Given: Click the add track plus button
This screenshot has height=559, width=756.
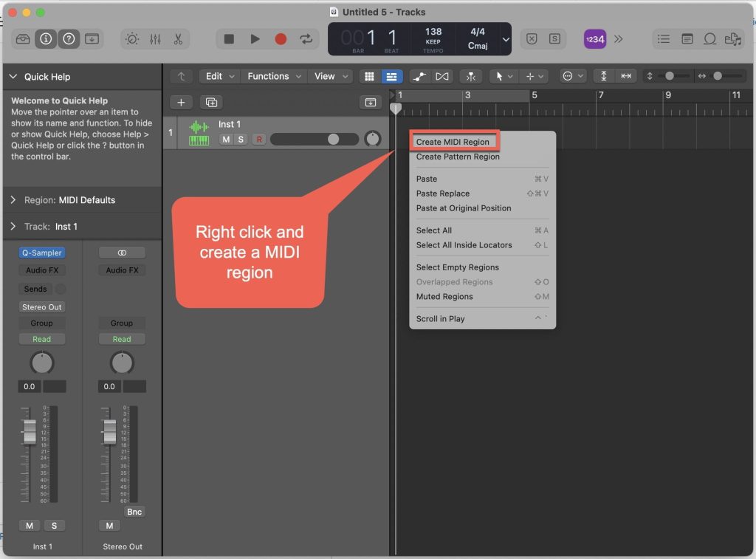Looking at the screenshot, I should (181, 103).
